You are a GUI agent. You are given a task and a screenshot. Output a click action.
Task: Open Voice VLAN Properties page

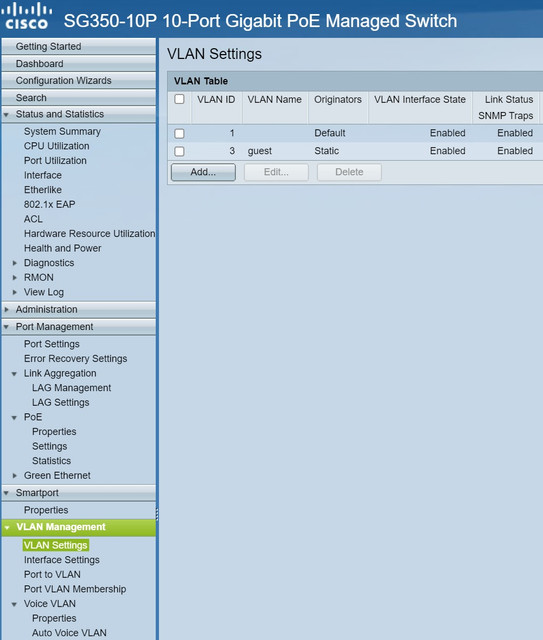(x=54, y=618)
